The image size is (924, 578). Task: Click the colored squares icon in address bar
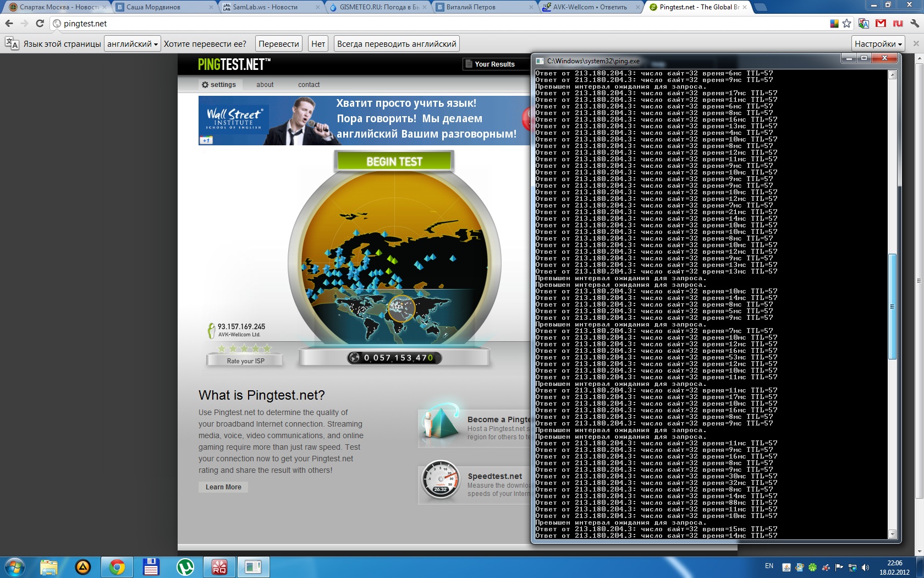(x=834, y=24)
